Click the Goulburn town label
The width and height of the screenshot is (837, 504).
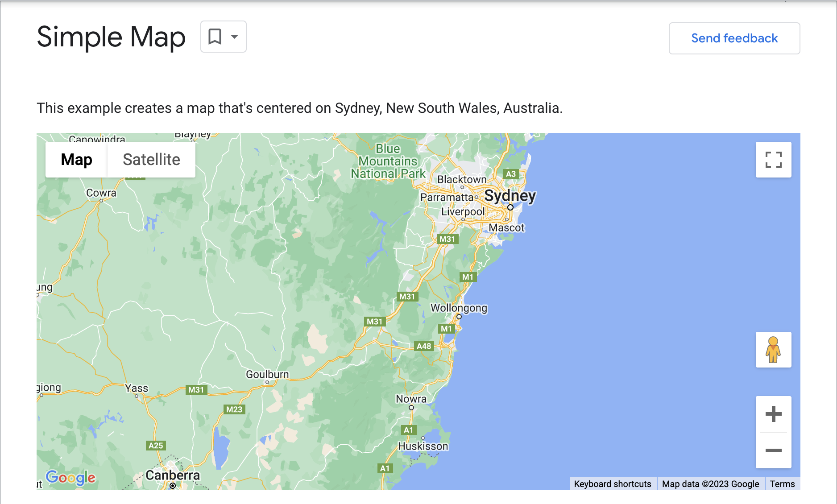point(267,374)
